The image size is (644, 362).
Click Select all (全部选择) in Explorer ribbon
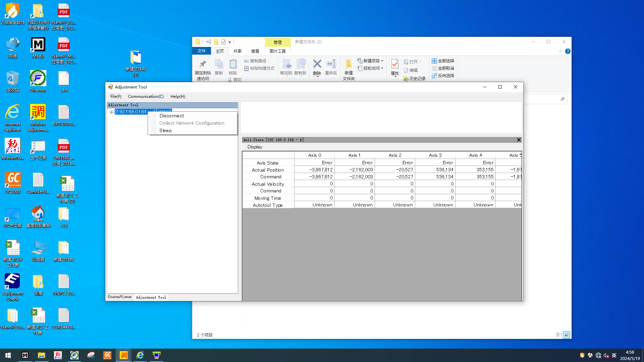(x=443, y=61)
